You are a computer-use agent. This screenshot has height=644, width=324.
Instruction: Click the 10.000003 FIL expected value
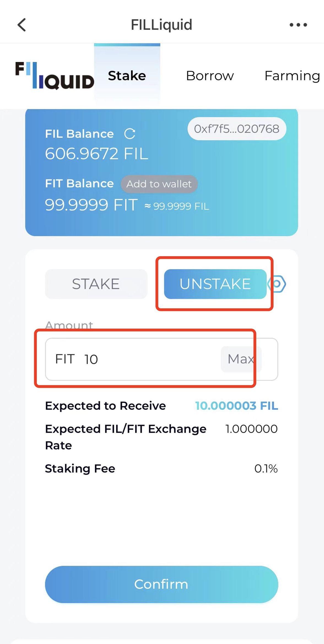(236, 406)
